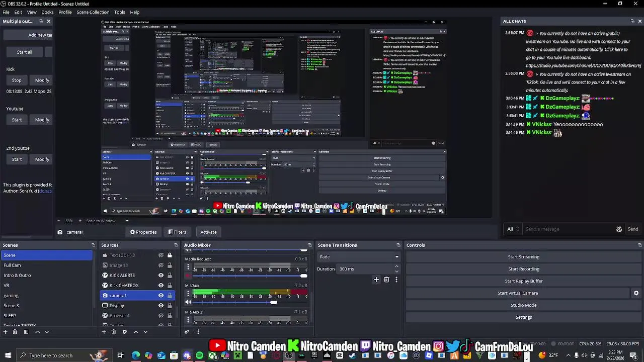Click Start Streaming button
Image resolution: width=644 pixels, height=362 pixels.
tap(523, 257)
